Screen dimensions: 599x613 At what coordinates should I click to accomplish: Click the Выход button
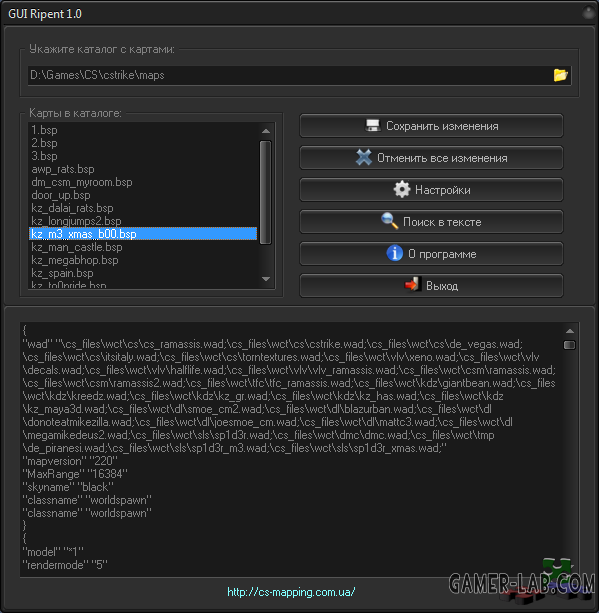click(431, 285)
